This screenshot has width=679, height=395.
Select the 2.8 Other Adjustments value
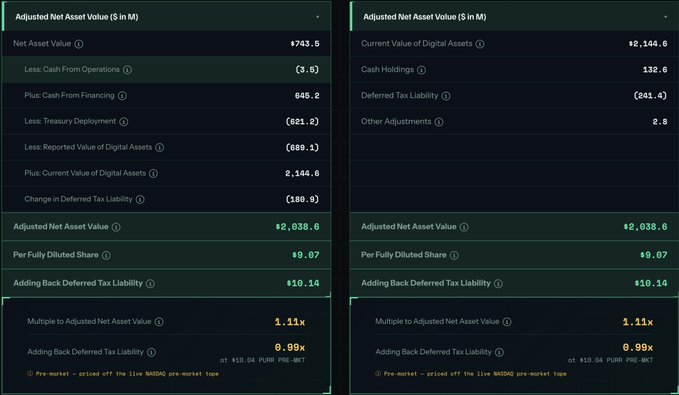tap(660, 122)
